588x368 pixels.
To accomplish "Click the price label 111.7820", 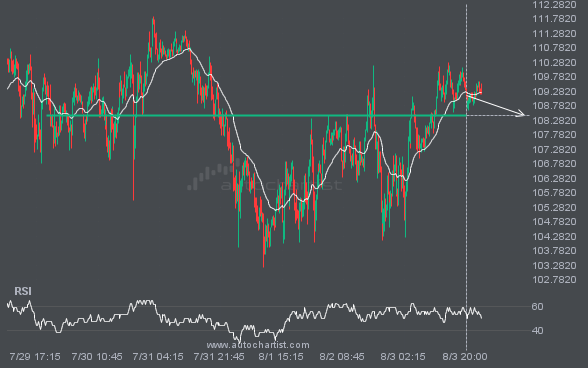I will (554, 19).
